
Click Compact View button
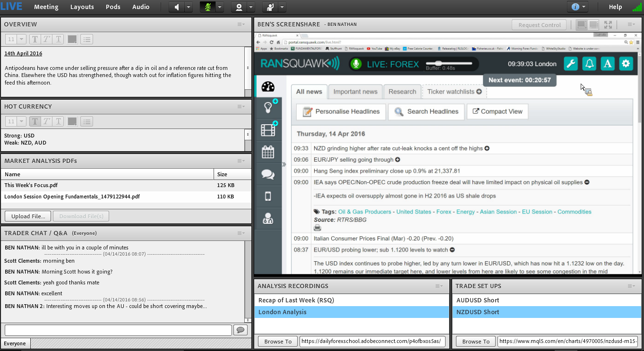(498, 111)
